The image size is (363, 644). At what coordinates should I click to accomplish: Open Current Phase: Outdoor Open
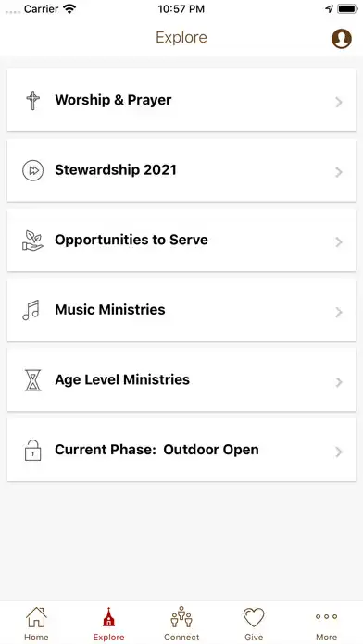181,450
